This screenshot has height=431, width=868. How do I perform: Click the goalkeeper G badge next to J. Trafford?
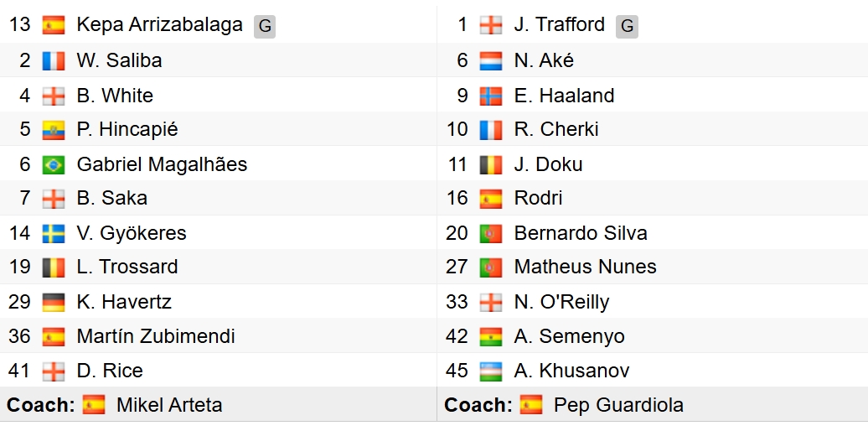point(627,26)
